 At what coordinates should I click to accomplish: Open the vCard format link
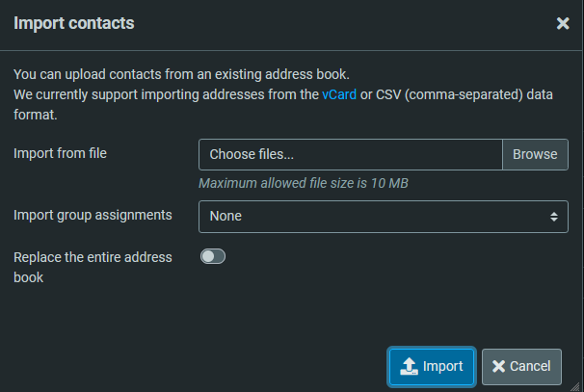(x=339, y=94)
